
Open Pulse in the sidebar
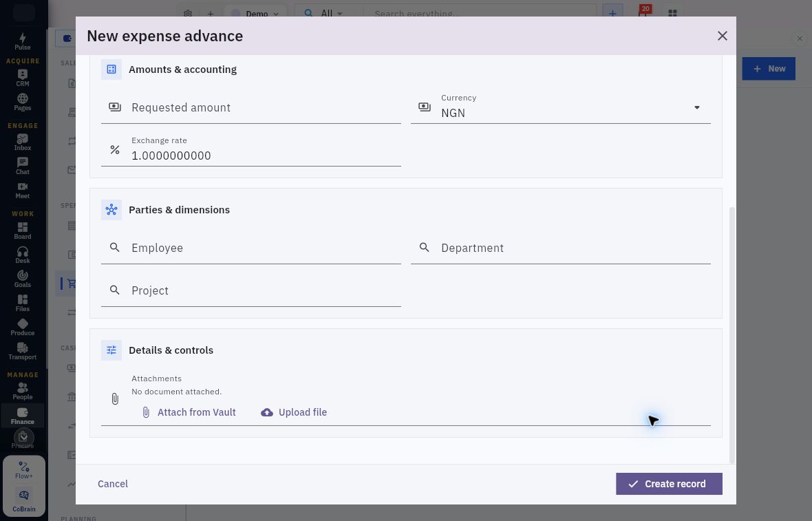(x=22, y=41)
